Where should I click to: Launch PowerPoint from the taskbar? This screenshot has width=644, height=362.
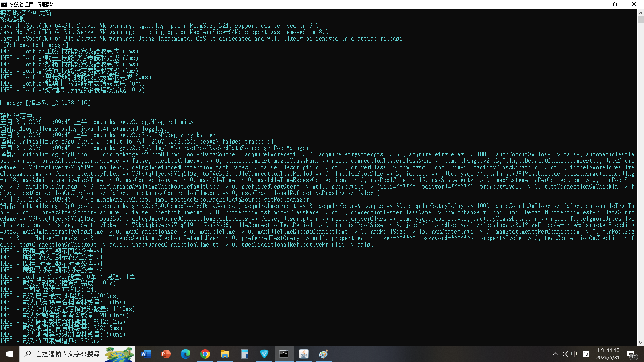pos(166,354)
